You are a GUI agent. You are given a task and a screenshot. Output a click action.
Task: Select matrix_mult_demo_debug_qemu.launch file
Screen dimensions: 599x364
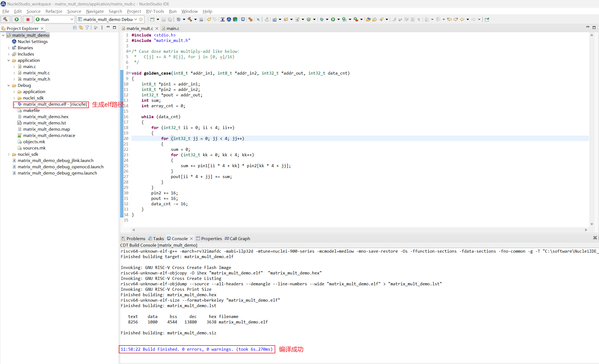click(x=55, y=173)
